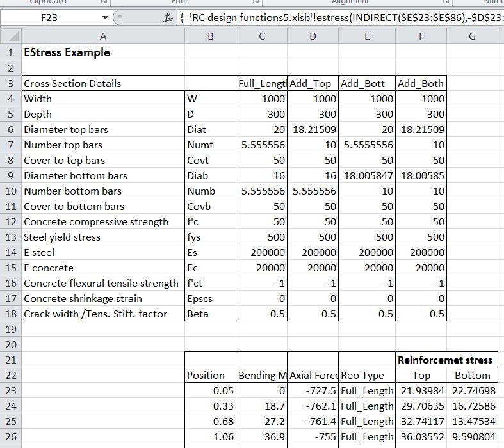Select row 1 header
Screen dimensions: 504x448
click(10, 52)
